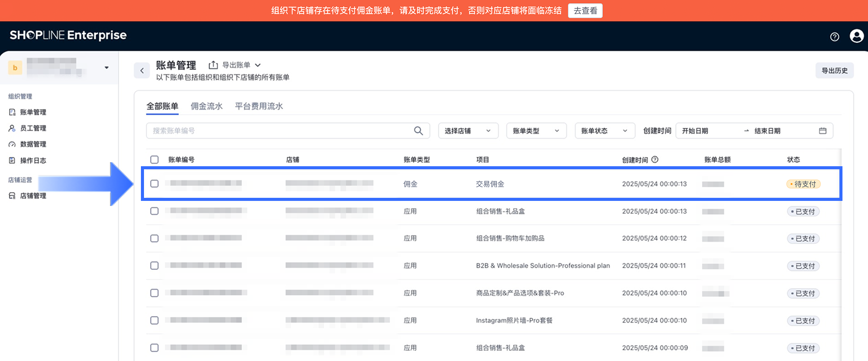This screenshot has width=868, height=361.
Task: Click the 交易佣金 item text
Action: (490, 184)
